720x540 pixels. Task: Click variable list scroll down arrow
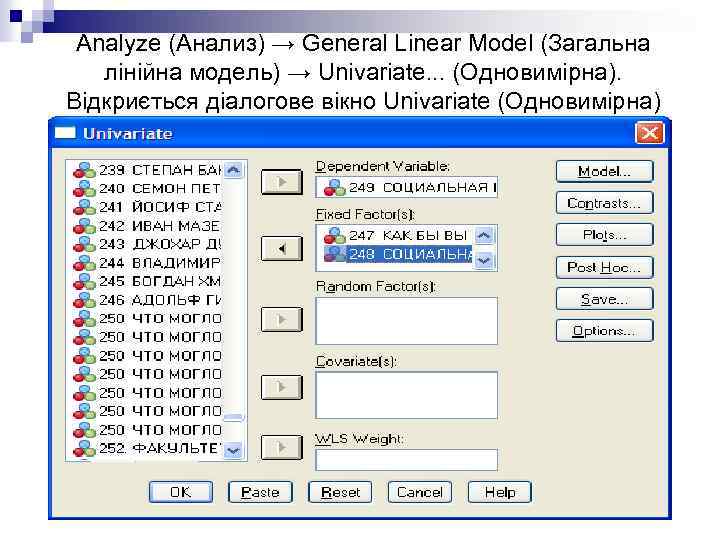coord(233,450)
